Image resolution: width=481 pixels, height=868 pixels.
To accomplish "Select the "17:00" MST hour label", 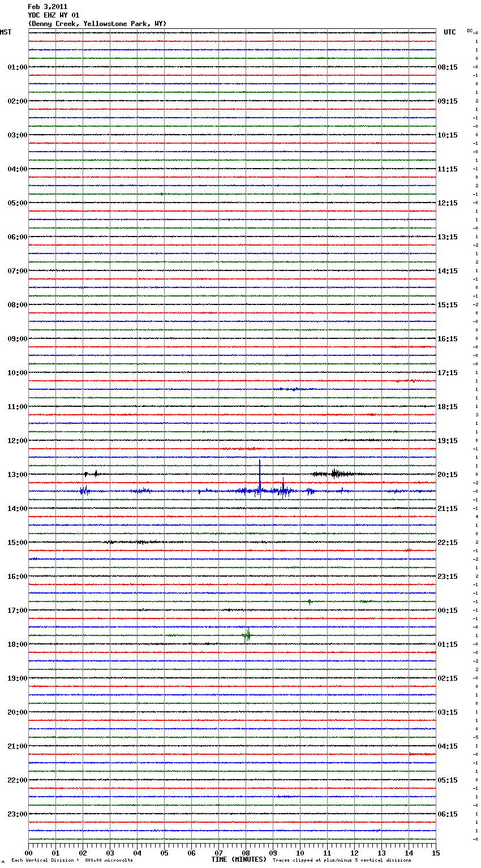I will tap(18, 611).
